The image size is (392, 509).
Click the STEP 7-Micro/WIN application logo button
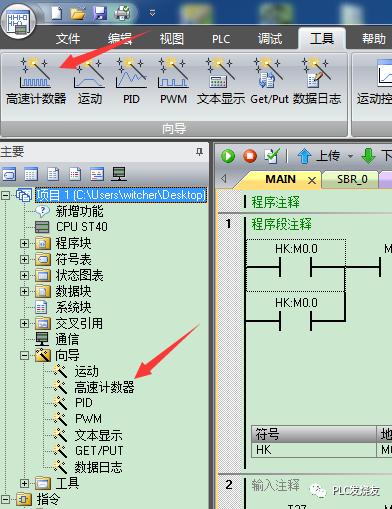pyautogui.click(x=19, y=21)
